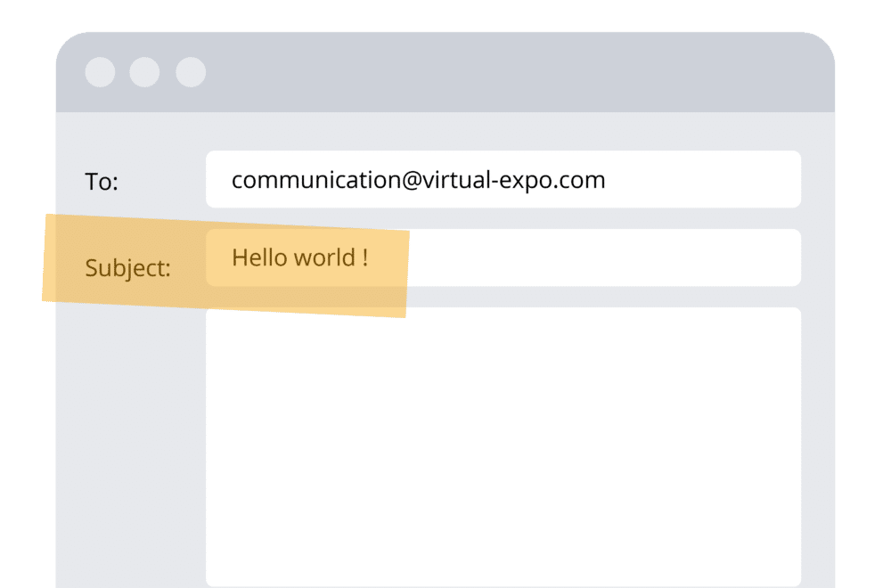Click inside the empty message body area
Screen dimensions: 891x588
tap(503, 445)
